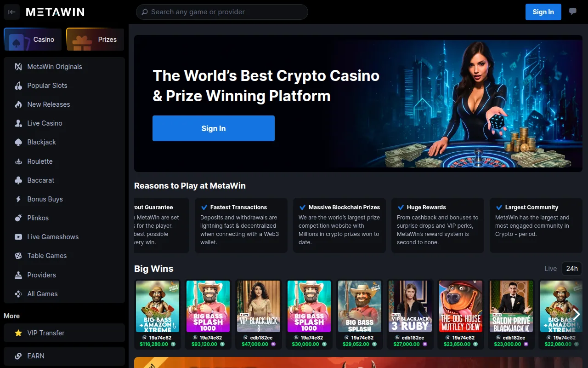The width and height of the screenshot is (588, 368).
Task: Click the MetaWin Originals logo icon
Action: tap(18, 67)
